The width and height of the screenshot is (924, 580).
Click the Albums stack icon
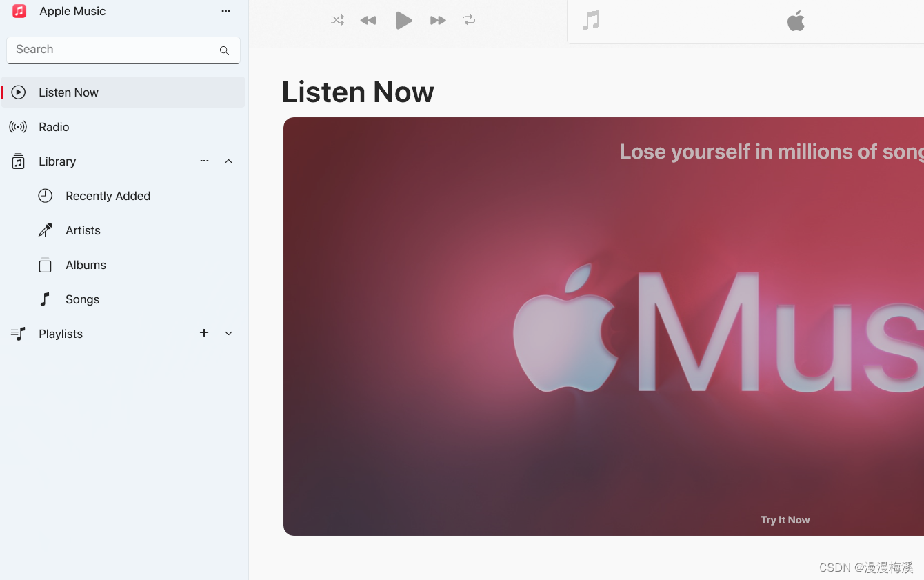click(x=45, y=265)
